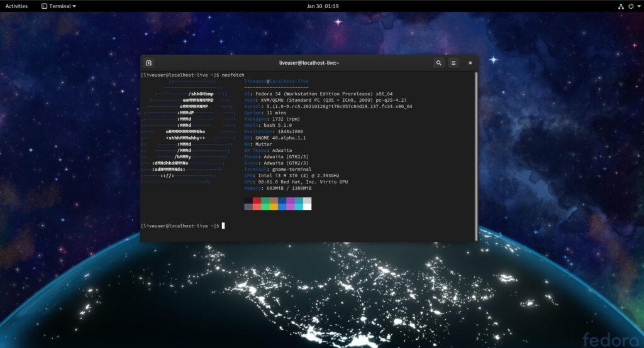Click the 'Intel i3 M 370' CPU line
This screenshot has width=644, height=348.
pyautogui.click(x=292, y=176)
